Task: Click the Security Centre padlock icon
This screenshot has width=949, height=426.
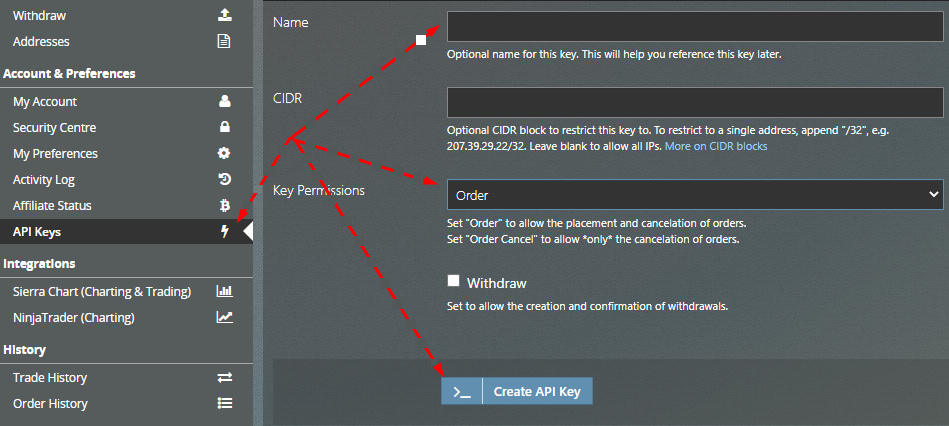Action: click(x=224, y=128)
